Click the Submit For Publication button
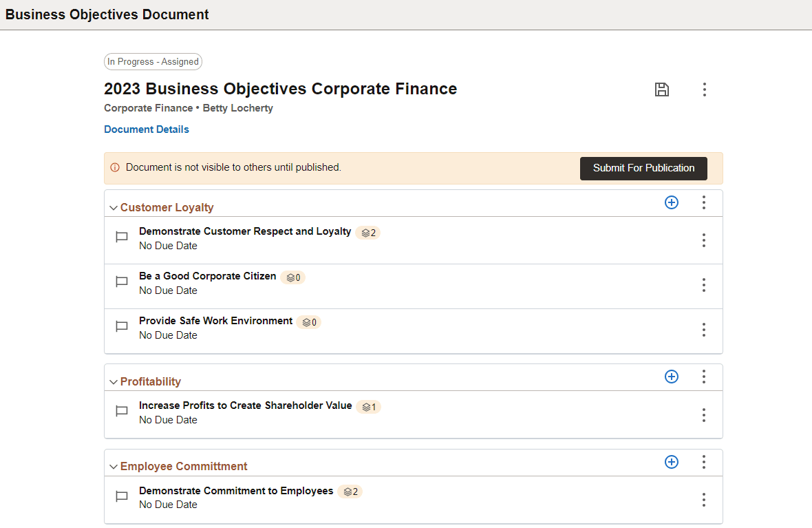 coord(643,168)
